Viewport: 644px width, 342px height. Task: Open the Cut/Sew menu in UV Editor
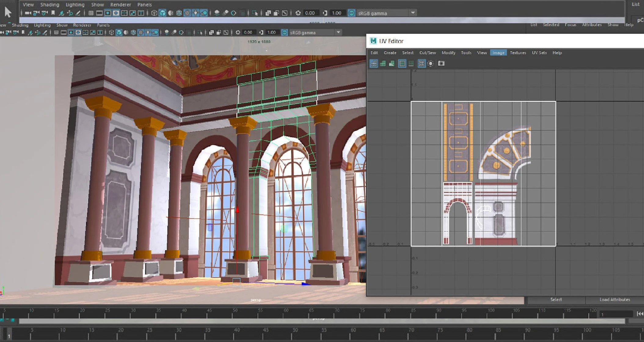[428, 53]
